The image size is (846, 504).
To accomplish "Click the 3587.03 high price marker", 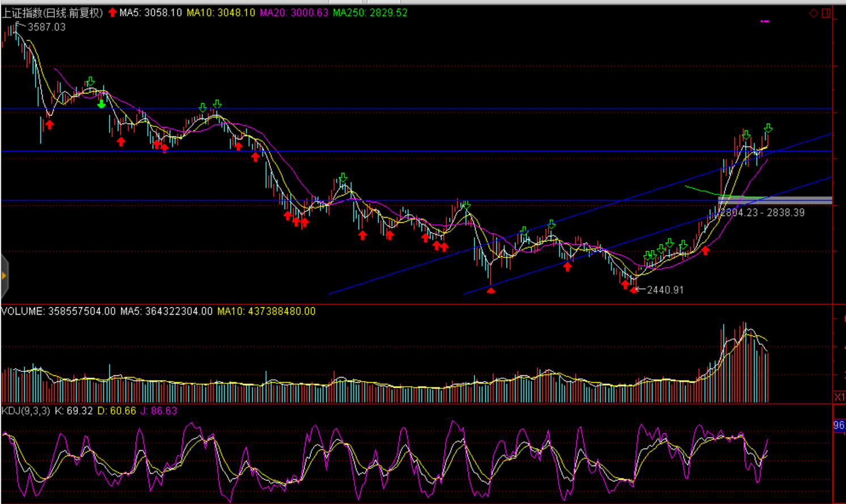I will click(46, 27).
